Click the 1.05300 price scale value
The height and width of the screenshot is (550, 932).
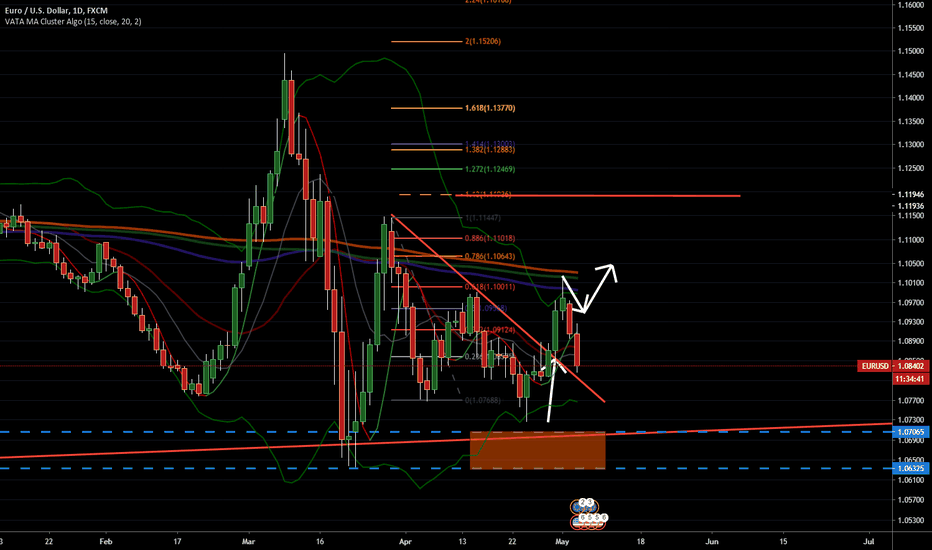point(911,520)
